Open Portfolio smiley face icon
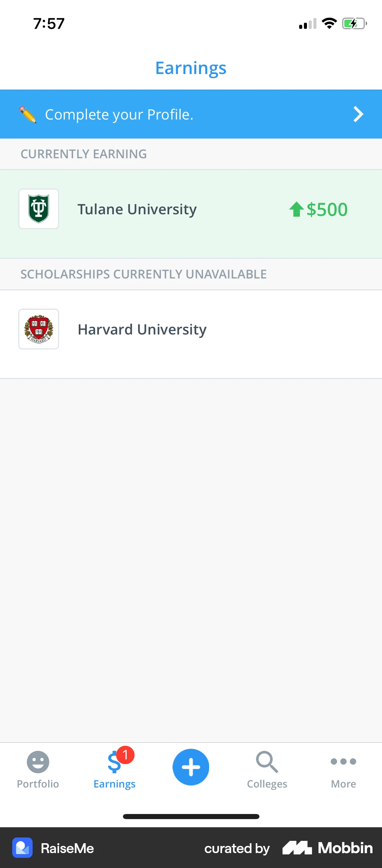The image size is (382, 868). coord(38,762)
